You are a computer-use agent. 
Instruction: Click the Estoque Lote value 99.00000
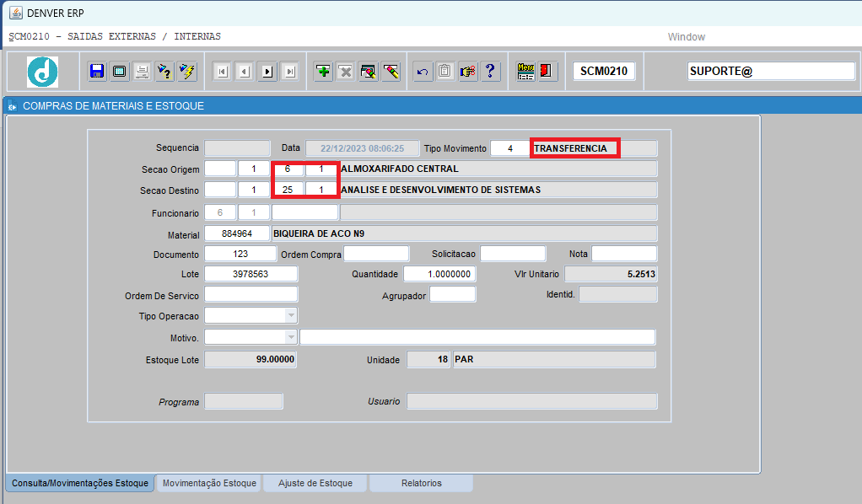[x=251, y=359]
